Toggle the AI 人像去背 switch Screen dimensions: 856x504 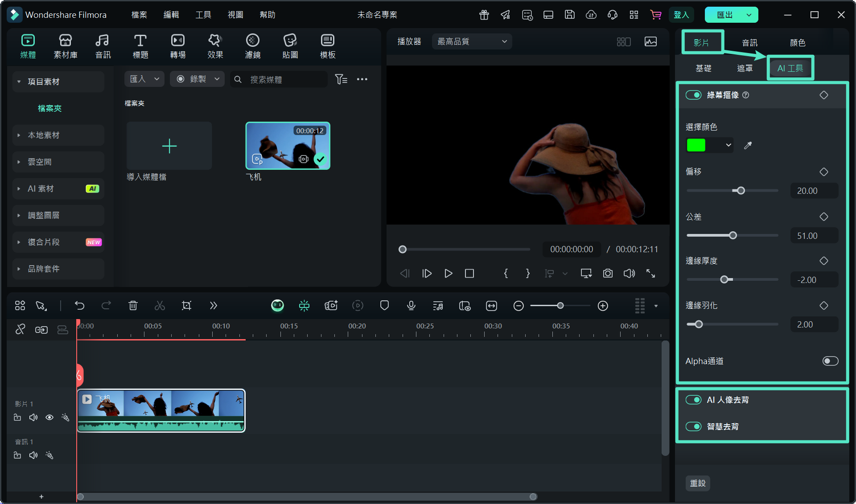tap(693, 400)
